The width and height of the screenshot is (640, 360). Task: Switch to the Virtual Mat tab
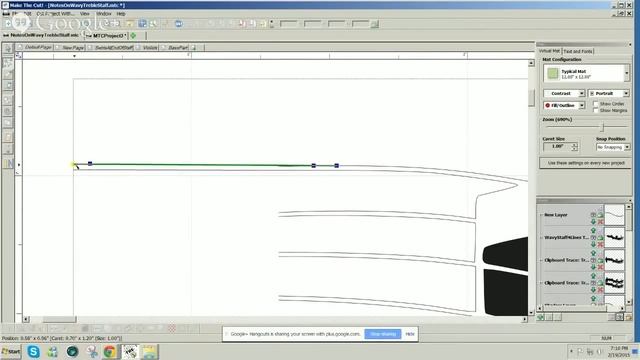[x=549, y=51]
